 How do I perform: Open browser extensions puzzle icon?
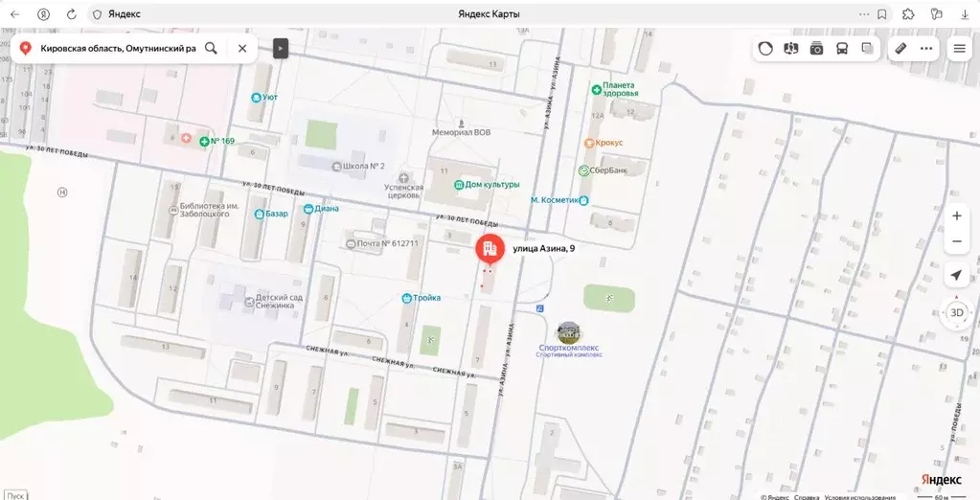coord(908,13)
